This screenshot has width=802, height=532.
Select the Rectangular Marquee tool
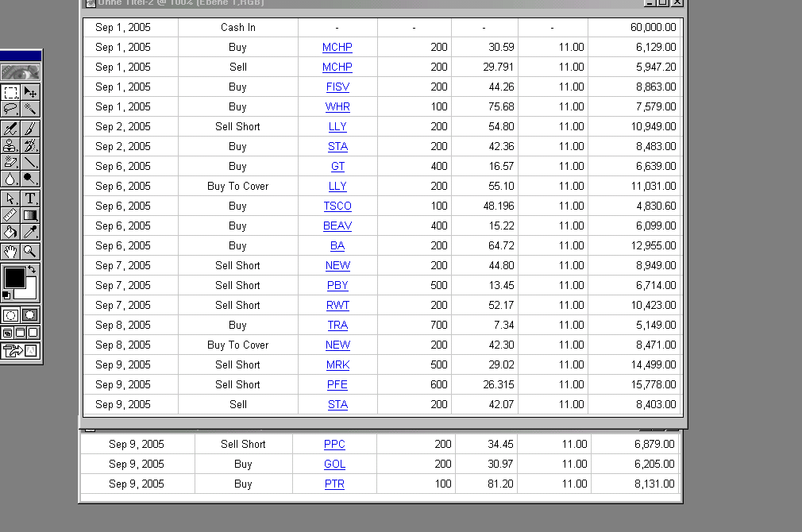pos(11,93)
